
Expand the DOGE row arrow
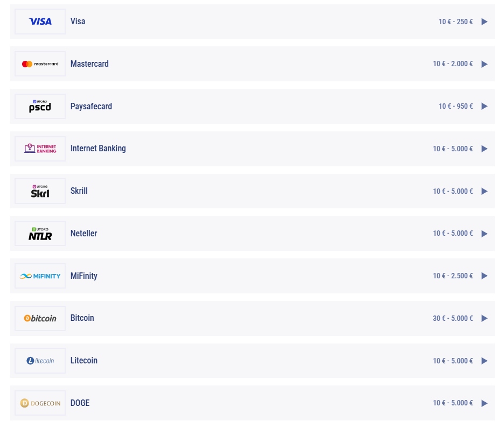point(485,403)
